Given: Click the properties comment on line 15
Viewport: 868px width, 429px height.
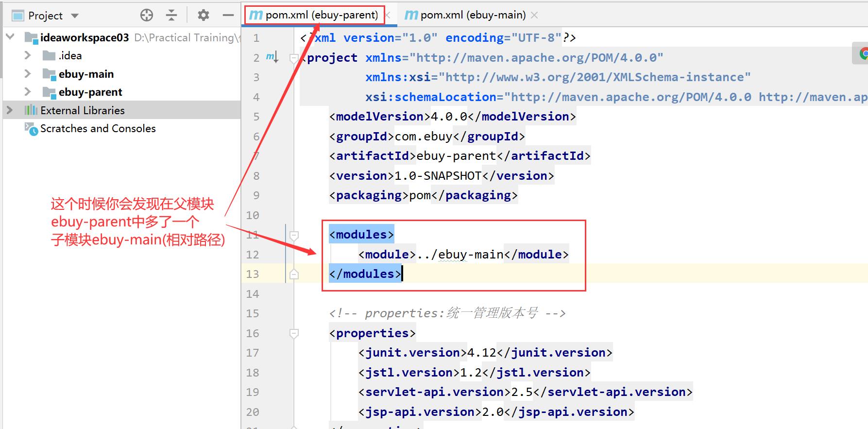Looking at the screenshot, I should (447, 313).
